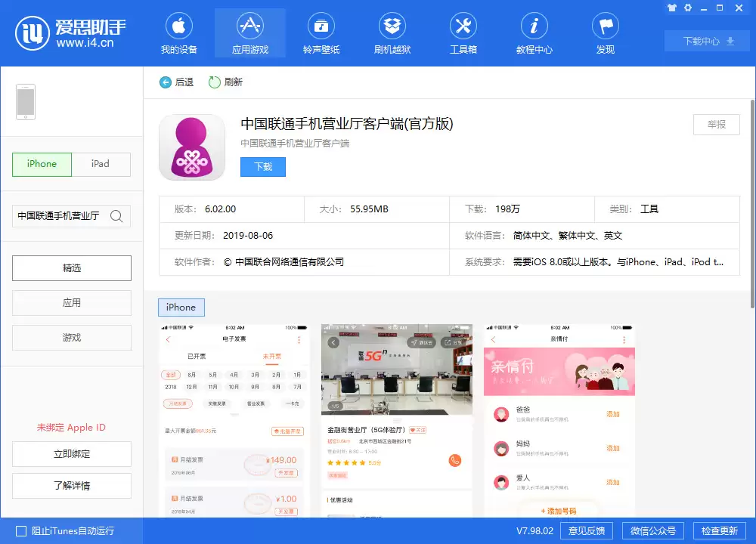
Task: Open 应用游戏 (Apps & Games) section
Action: click(249, 34)
